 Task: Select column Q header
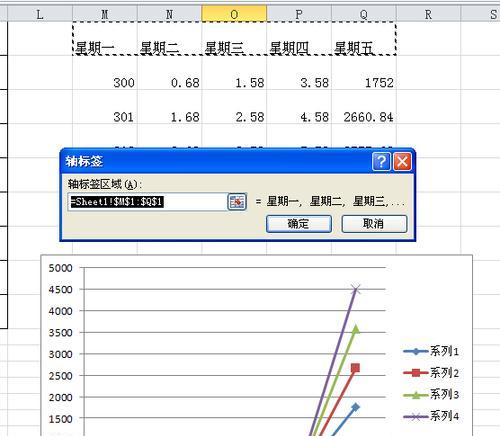click(x=364, y=14)
